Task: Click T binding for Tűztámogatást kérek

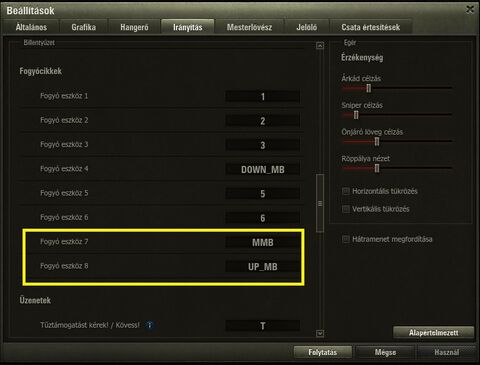Action: [x=263, y=326]
